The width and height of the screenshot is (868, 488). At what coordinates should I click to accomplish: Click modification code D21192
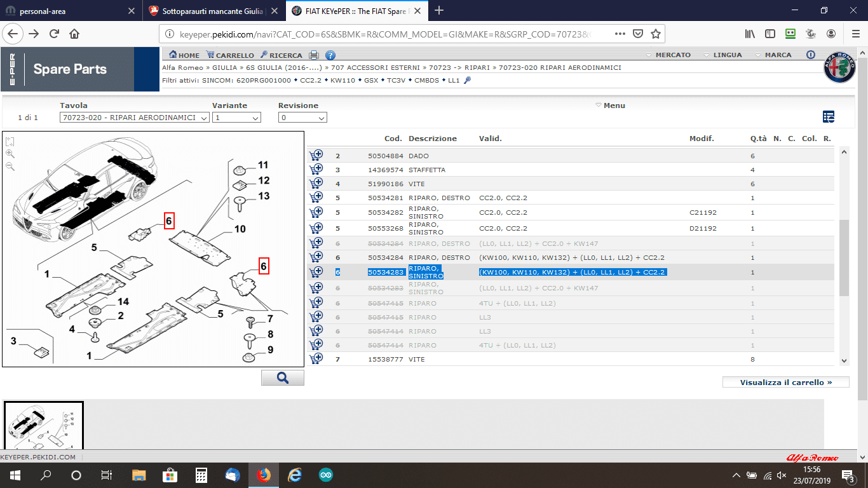pos(703,228)
